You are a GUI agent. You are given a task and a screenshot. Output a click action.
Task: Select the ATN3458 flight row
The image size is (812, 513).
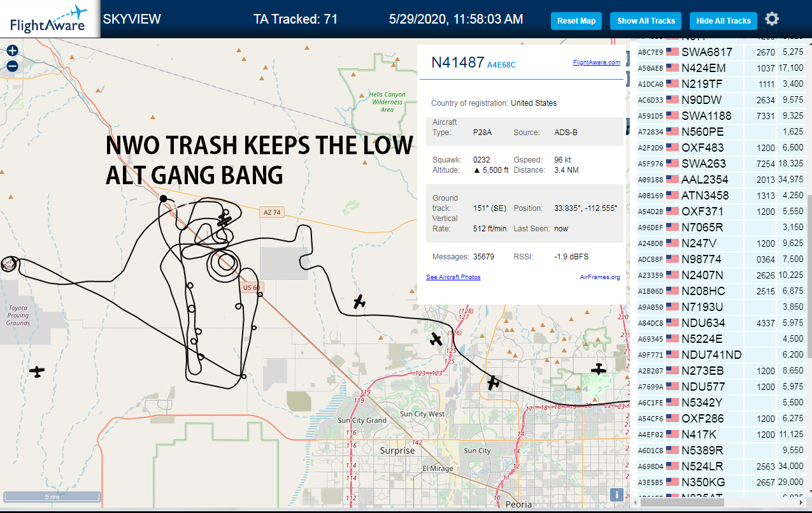tap(722, 196)
